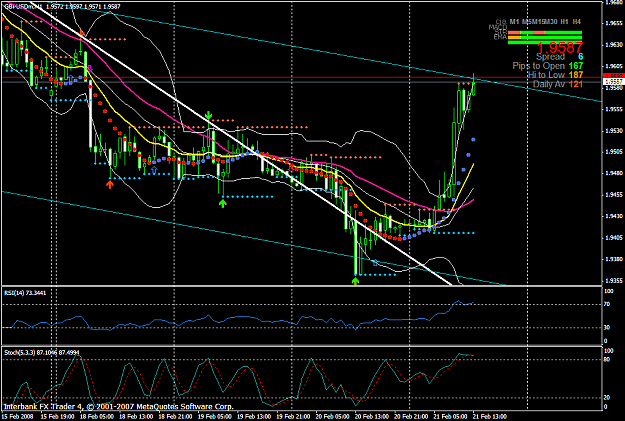
Task: Click the Stochastic 20 level label
Action: [x=607, y=397]
